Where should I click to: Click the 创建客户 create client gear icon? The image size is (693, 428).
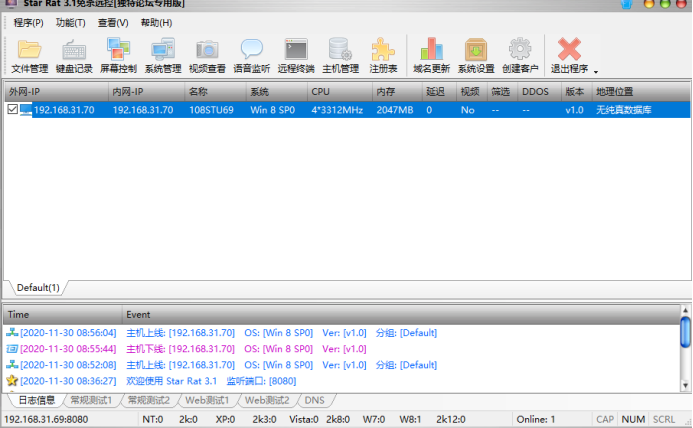click(x=520, y=49)
